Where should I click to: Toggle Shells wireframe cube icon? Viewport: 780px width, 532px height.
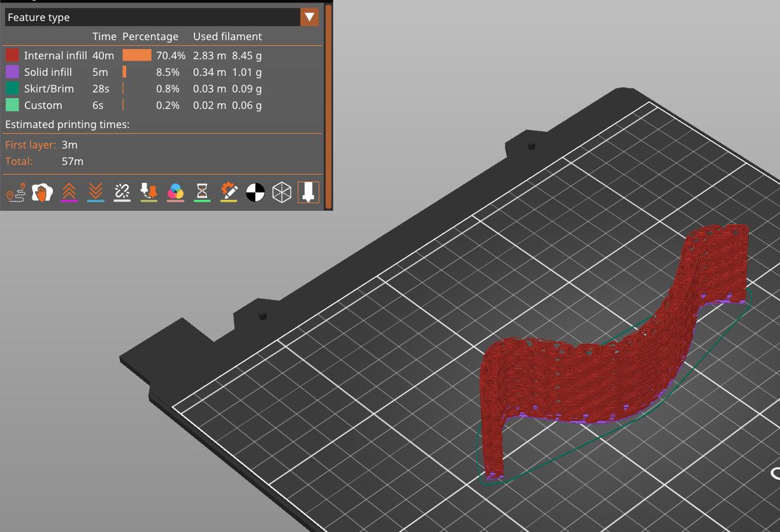[282, 192]
